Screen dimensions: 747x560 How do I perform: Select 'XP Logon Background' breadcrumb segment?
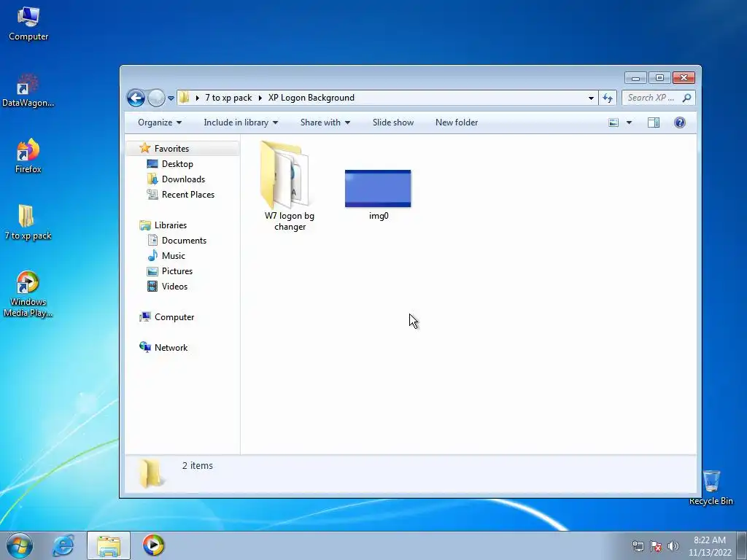311,98
